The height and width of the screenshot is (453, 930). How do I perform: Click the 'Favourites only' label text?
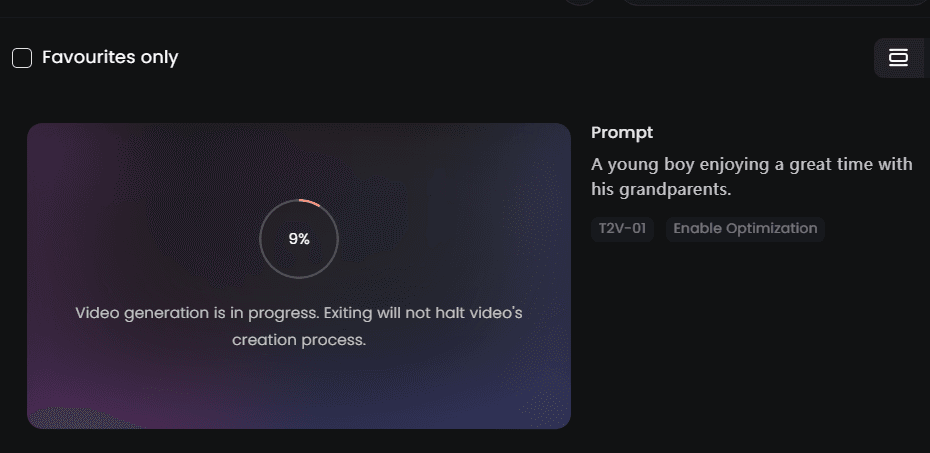[110, 57]
